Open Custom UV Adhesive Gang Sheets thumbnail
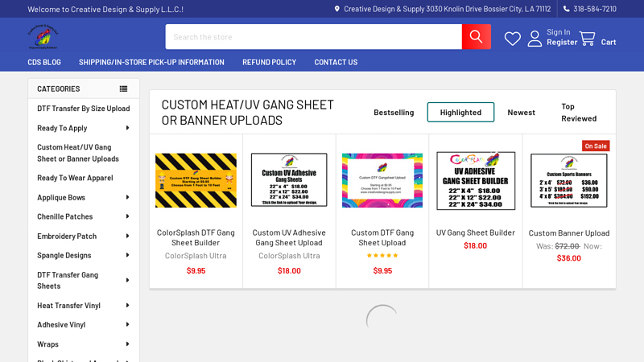Image resolution: width=644 pixels, height=362 pixels. click(x=289, y=179)
